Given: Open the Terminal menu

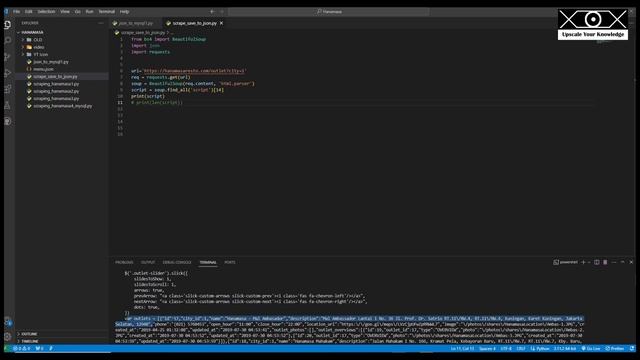Looking at the screenshot, I should click(x=107, y=12).
